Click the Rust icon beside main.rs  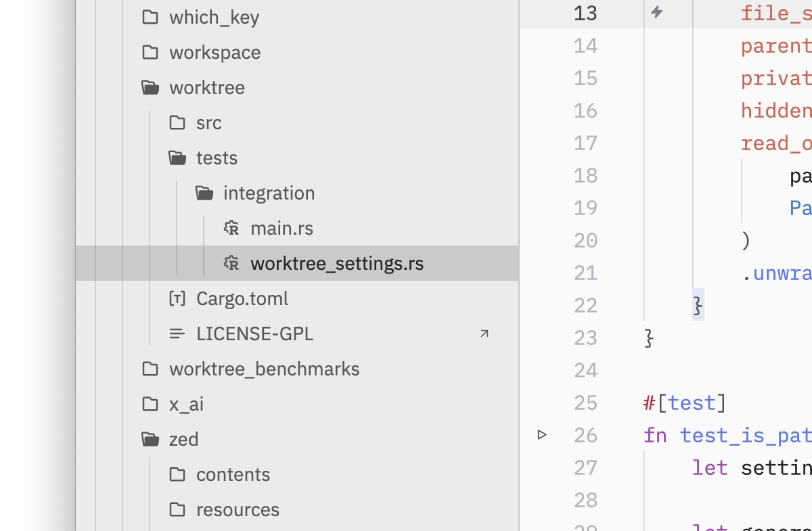pyautogui.click(x=231, y=228)
